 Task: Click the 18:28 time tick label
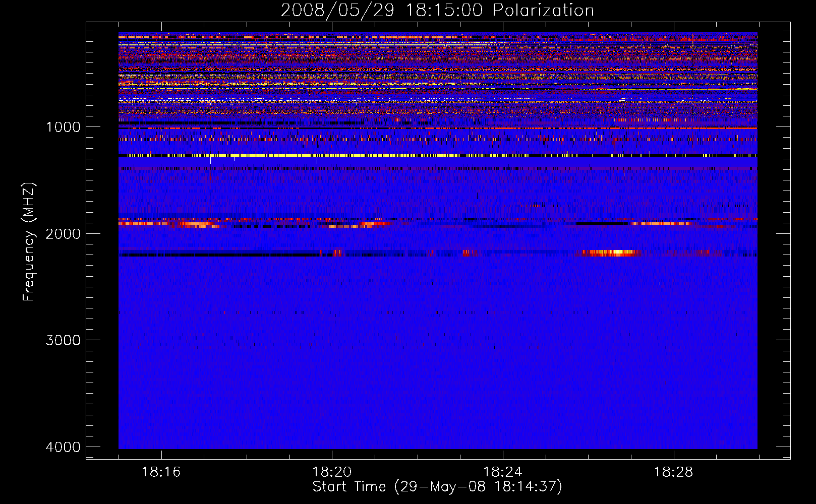tap(673, 472)
